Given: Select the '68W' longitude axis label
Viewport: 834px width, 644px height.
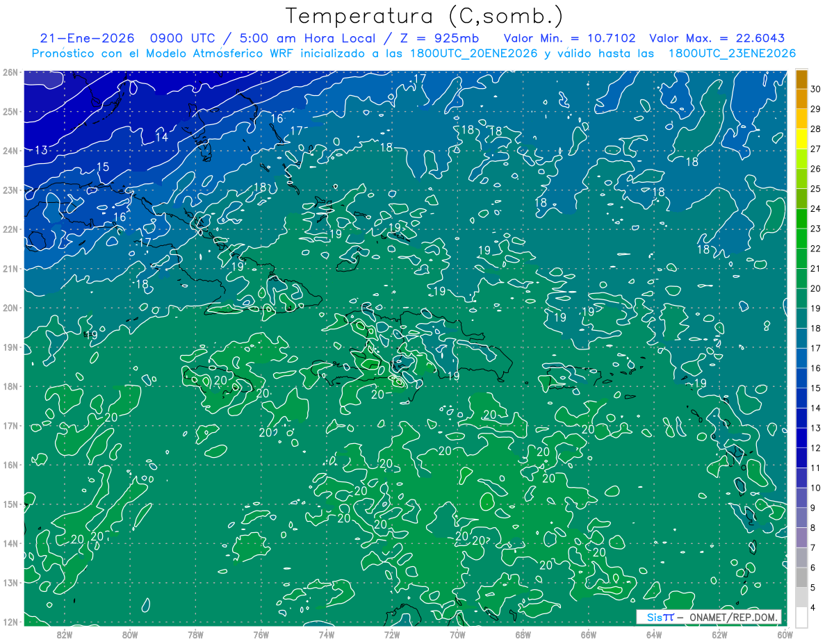Looking at the screenshot, I should [x=523, y=634].
